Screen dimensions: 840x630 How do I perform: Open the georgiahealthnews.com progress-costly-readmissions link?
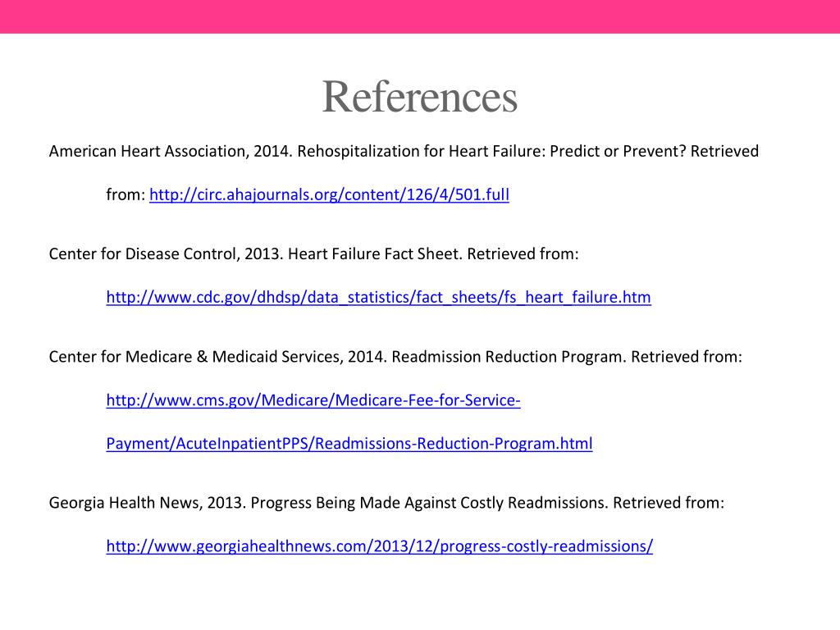pyautogui.click(x=379, y=546)
